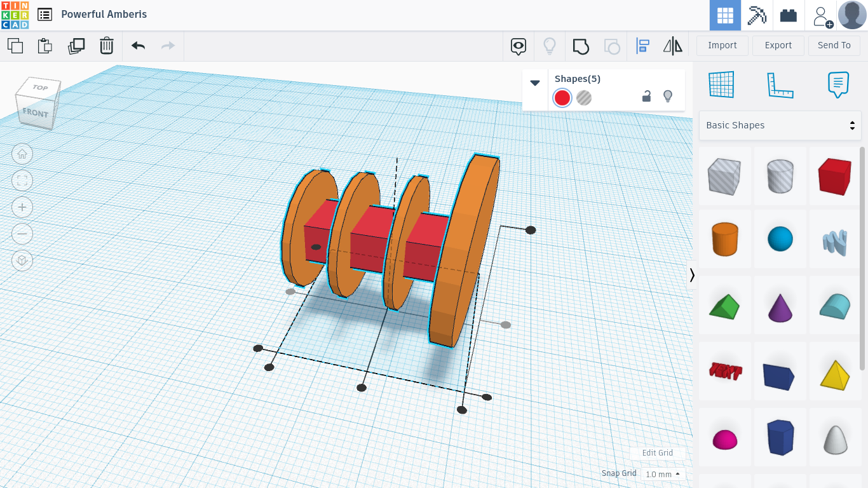Group the selected shapes
This screenshot has height=488, width=868.
point(581,46)
